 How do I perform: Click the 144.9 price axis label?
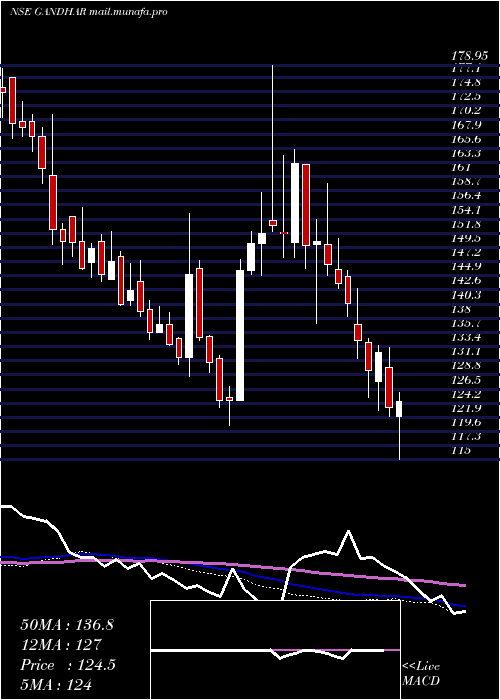[466, 267]
